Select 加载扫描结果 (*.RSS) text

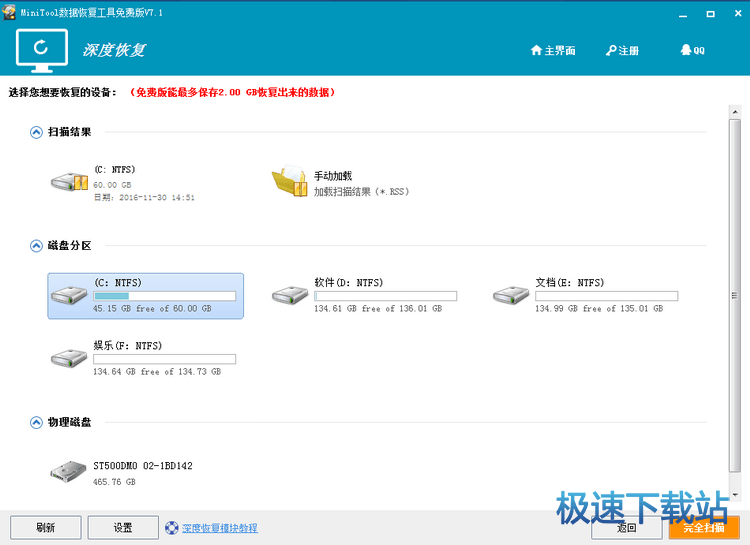click(x=361, y=192)
